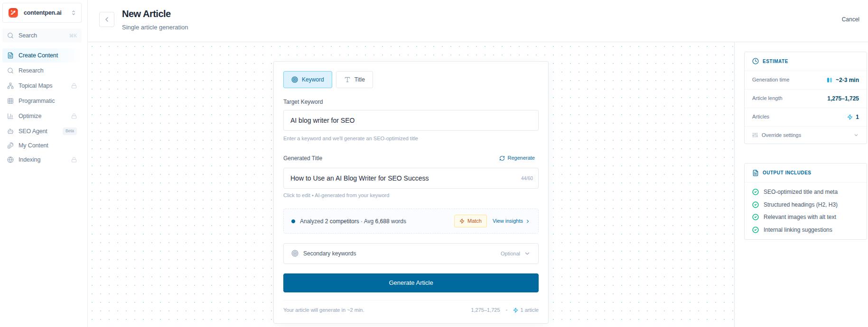
Task: Expand the Secondary keywords section
Action: (x=411, y=254)
